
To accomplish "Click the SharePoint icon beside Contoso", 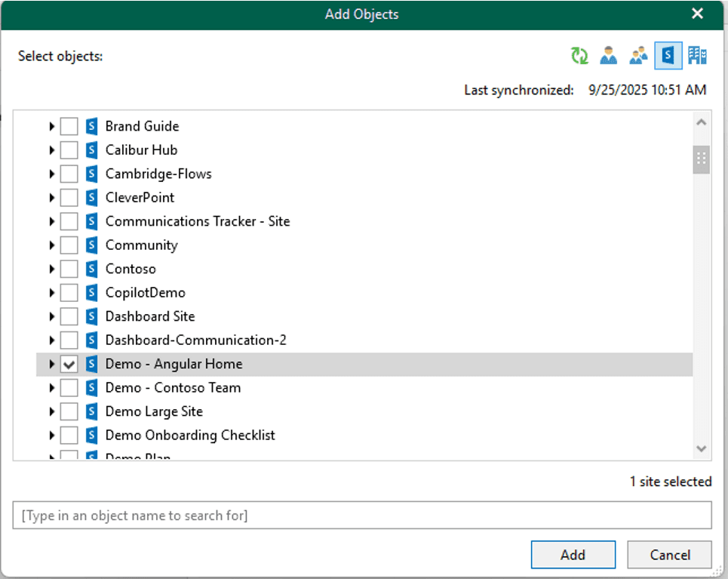I will (x=92, y=268).
